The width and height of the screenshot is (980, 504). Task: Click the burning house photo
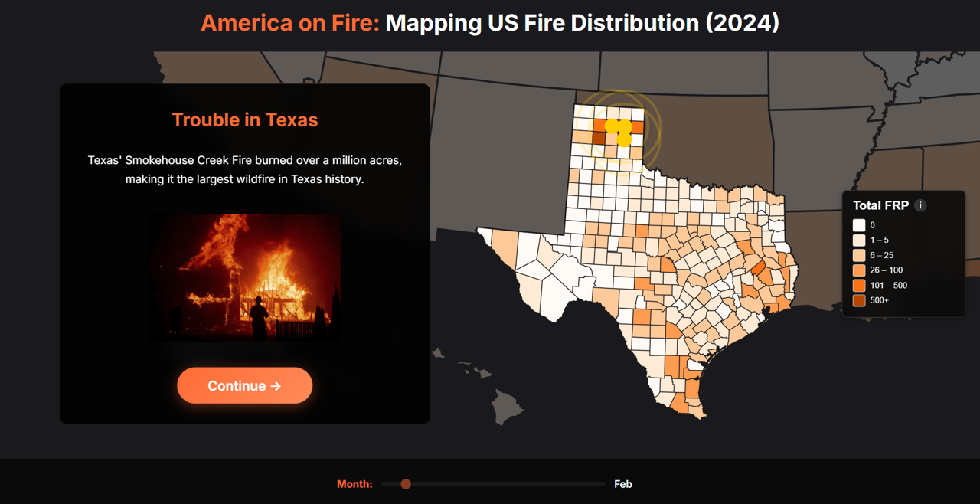pyautogui.click(x=244, y=277)
